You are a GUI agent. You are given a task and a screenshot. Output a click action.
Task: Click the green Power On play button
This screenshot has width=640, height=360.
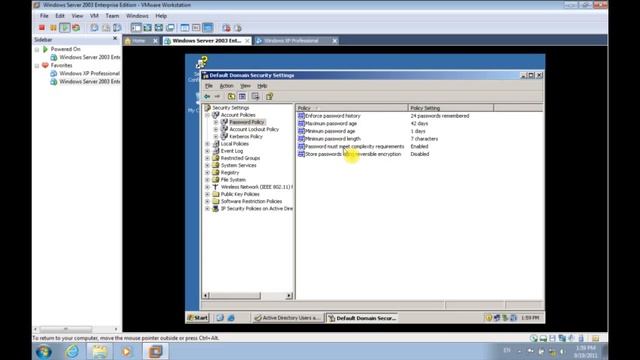(x=64, y=28)
